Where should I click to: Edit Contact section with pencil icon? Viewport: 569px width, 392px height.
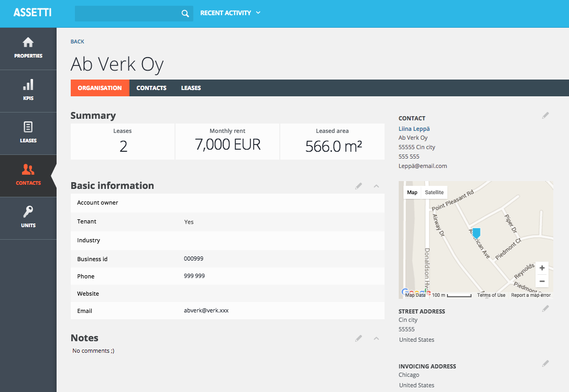click(x=545, y=115)
